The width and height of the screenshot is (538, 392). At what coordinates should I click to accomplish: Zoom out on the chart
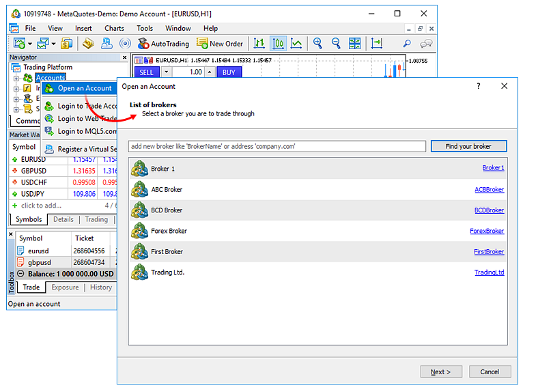click(x=336, y=44)
